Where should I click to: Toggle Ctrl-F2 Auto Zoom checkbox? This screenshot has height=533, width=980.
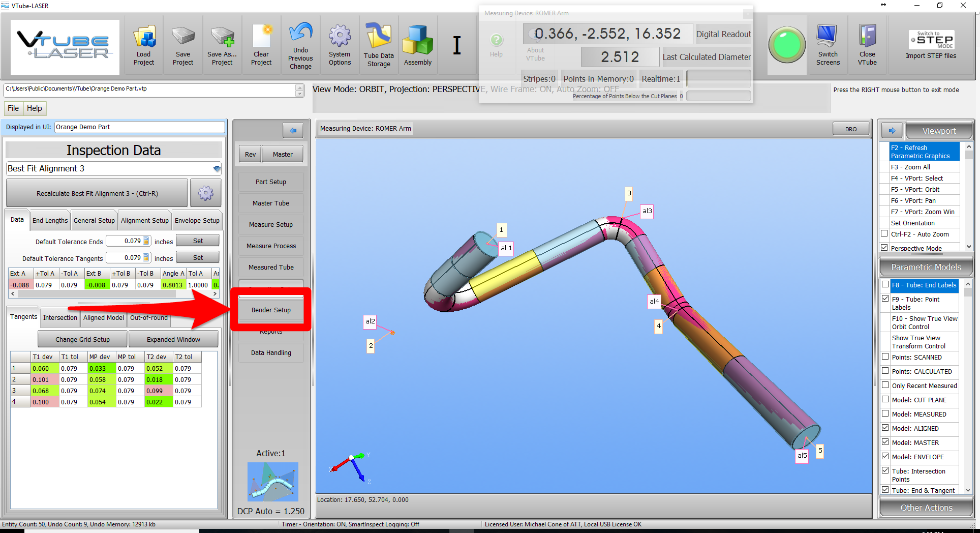pos(884,233)
